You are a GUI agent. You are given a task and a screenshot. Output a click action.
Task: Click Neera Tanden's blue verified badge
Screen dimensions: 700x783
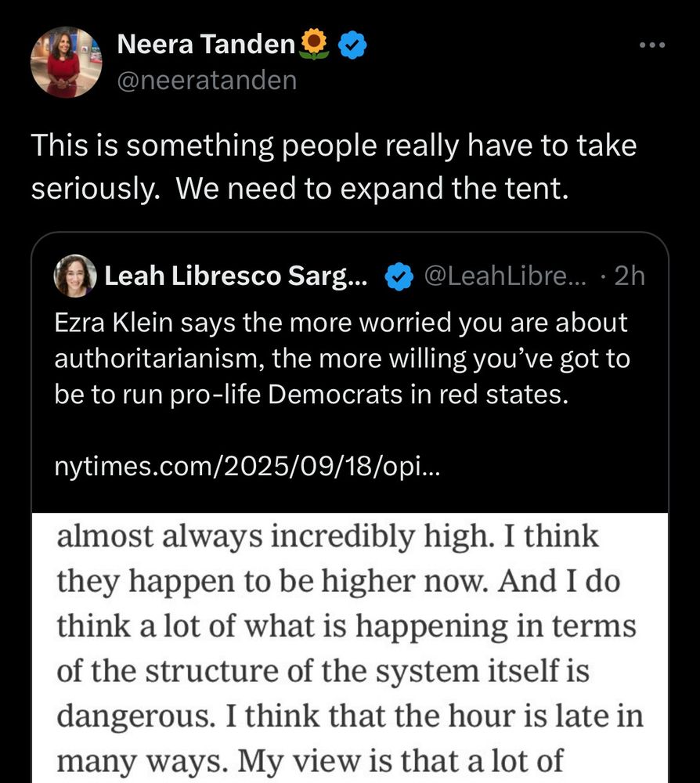click(352, 46)
